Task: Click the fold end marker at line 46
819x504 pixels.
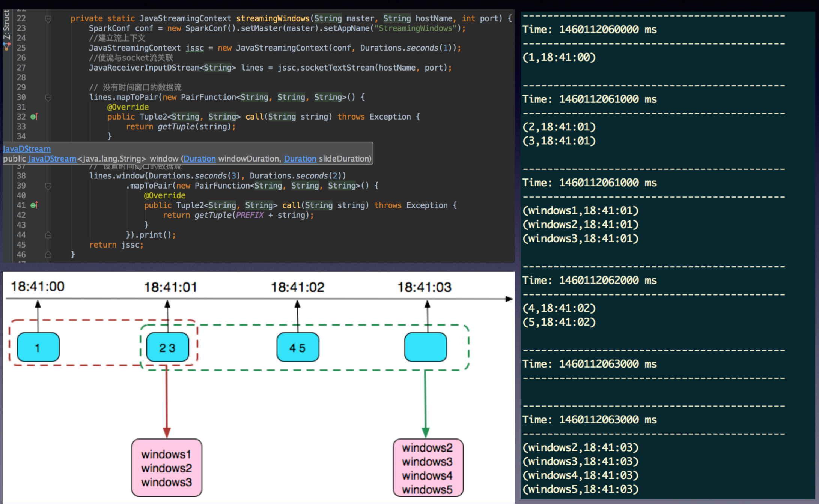Action: 48,255
